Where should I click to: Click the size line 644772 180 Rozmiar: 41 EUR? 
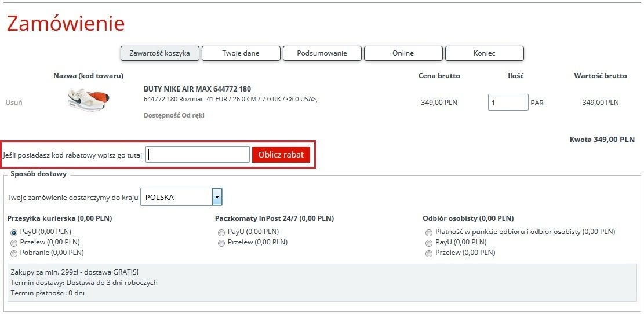coord(231,99)
